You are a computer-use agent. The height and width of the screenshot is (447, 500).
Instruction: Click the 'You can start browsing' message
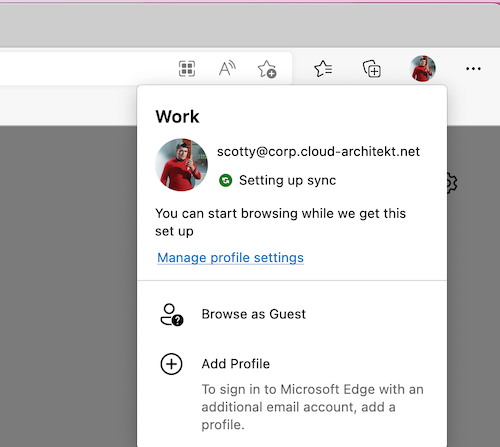[x=280, y=222]
